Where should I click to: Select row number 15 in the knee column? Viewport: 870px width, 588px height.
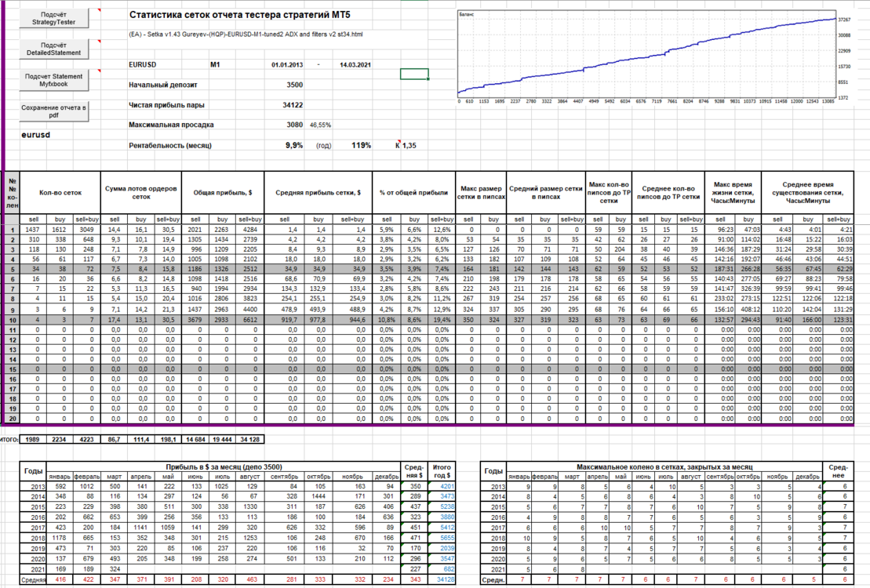pyautogui.click(x=13, y=369)
